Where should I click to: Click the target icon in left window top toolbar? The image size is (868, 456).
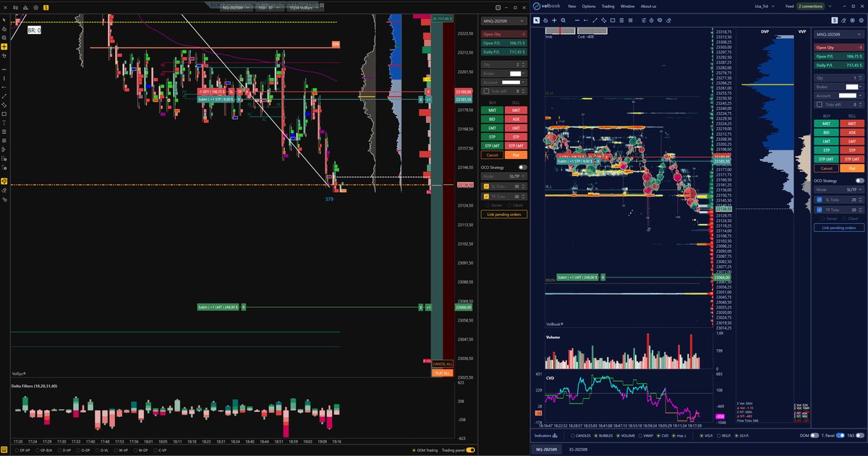click(35, 7)
